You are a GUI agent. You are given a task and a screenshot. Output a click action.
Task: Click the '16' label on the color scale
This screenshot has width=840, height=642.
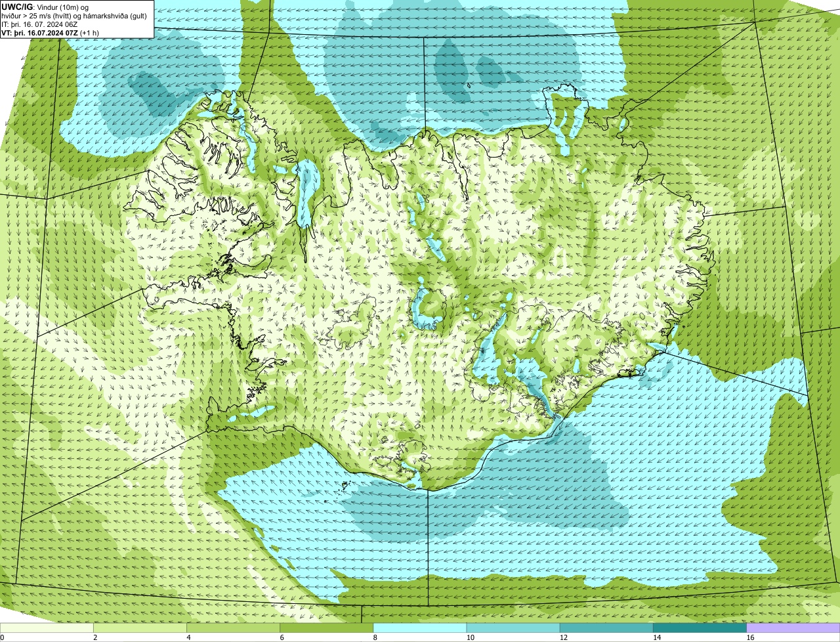click(x=750, y=637)
